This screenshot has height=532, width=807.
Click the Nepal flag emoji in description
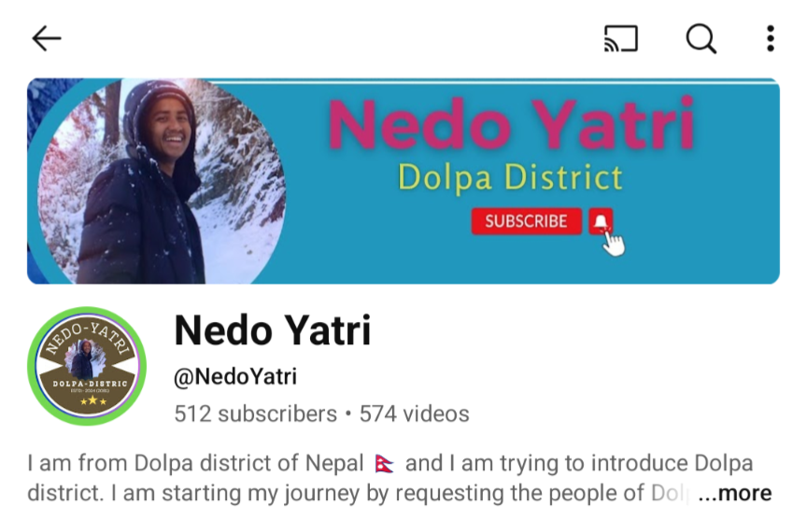click(384, 464)
